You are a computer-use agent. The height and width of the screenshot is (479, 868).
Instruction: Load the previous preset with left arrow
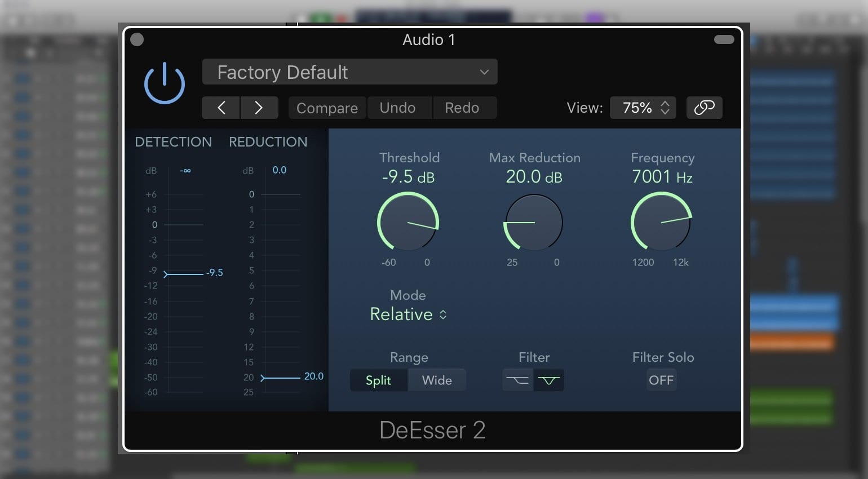[221, 108]
